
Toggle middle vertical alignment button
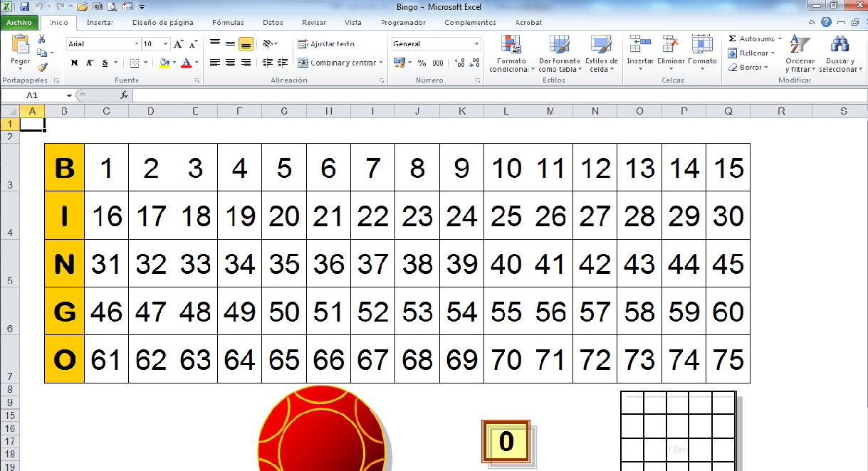230,44
